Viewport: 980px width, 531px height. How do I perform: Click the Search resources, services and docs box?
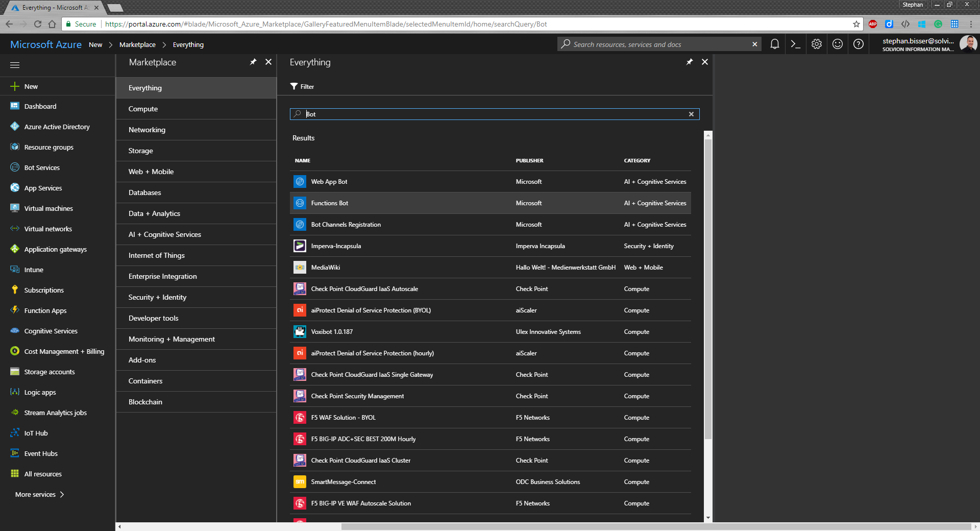(658, 44)
